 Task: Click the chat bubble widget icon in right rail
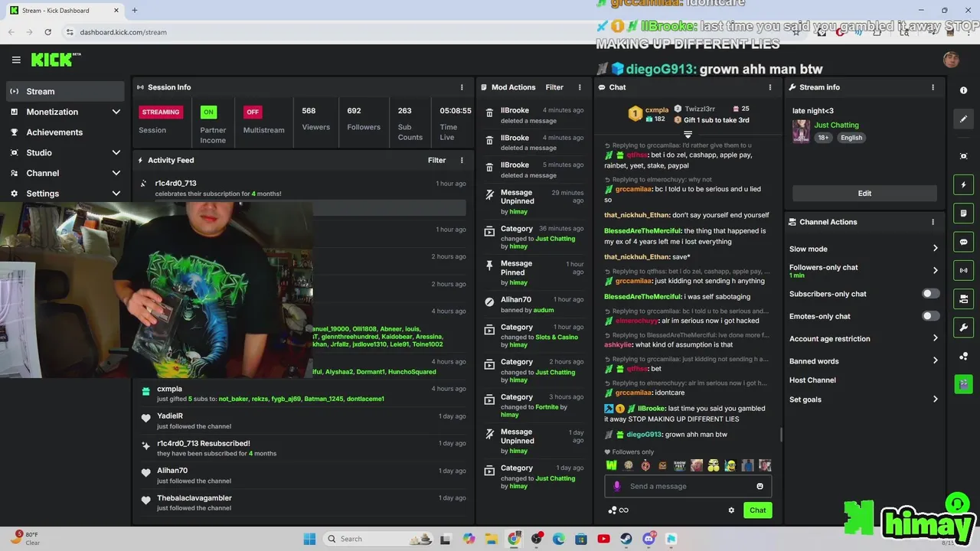pyautogui.click(x=963, y=242)
